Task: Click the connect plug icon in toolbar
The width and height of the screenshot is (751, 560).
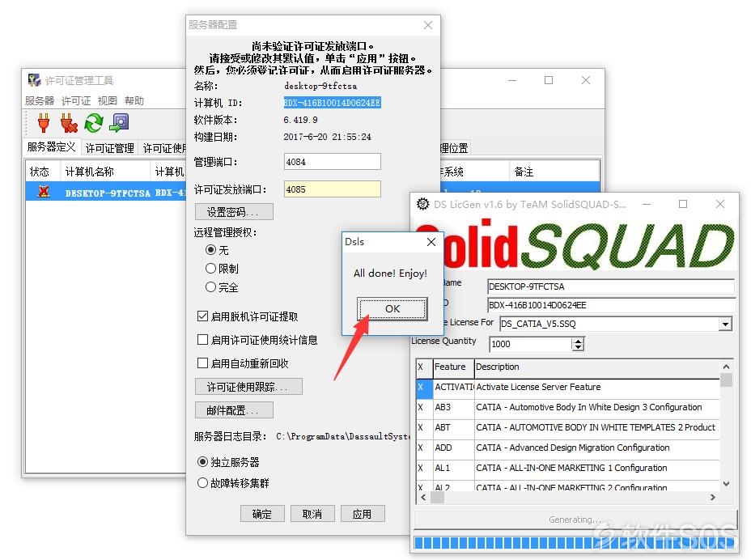Action: (x=44, y=123)
